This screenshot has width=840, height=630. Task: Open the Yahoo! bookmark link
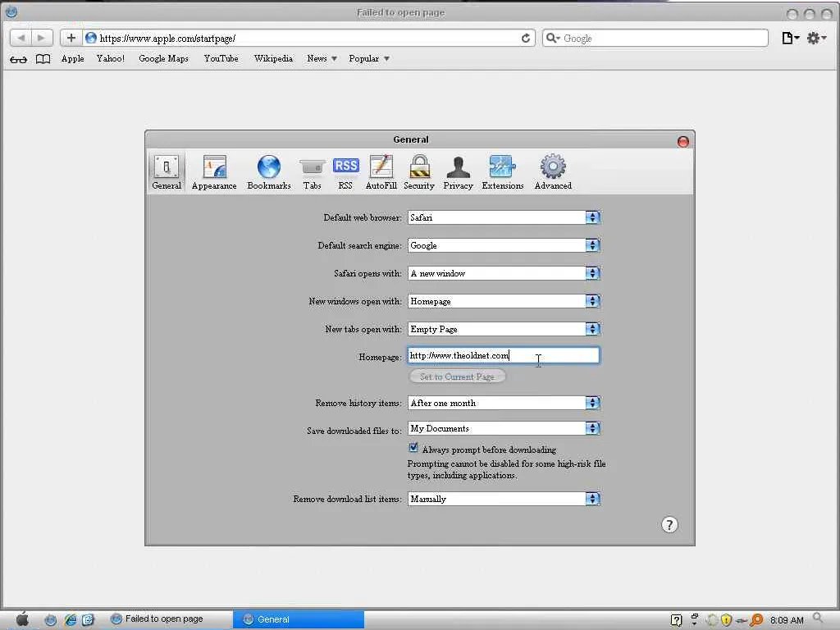coord(111,58)
